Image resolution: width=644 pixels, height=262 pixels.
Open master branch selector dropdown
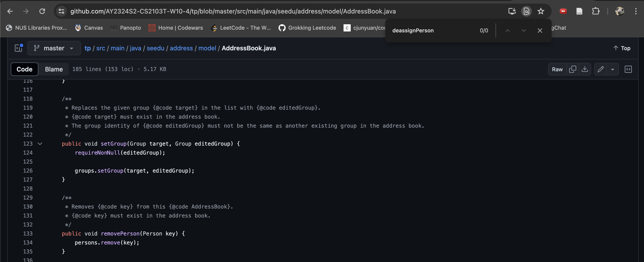click(54, 48)
